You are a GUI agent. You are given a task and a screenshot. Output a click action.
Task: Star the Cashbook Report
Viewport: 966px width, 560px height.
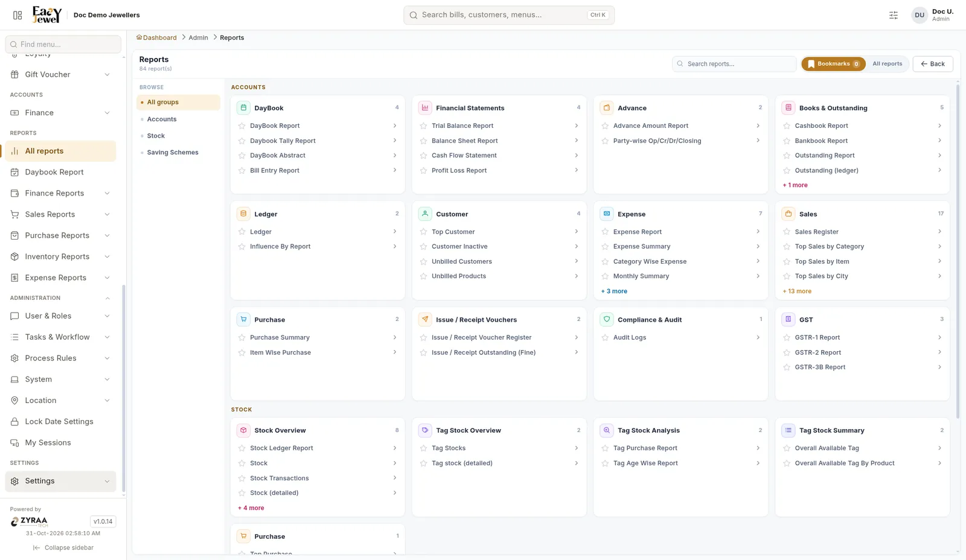point(787,126)
